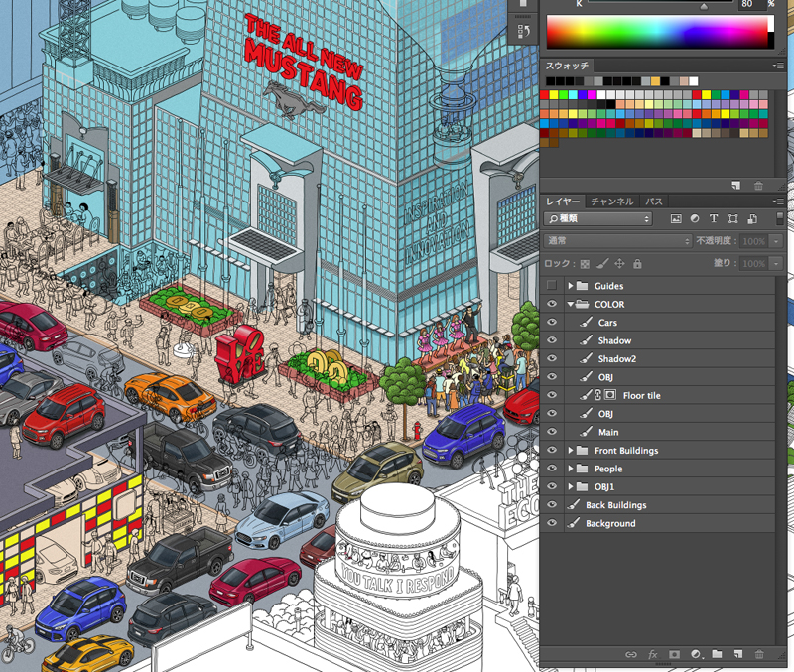Toggle the layer filtering on/off switch

[x=780, y=218]
